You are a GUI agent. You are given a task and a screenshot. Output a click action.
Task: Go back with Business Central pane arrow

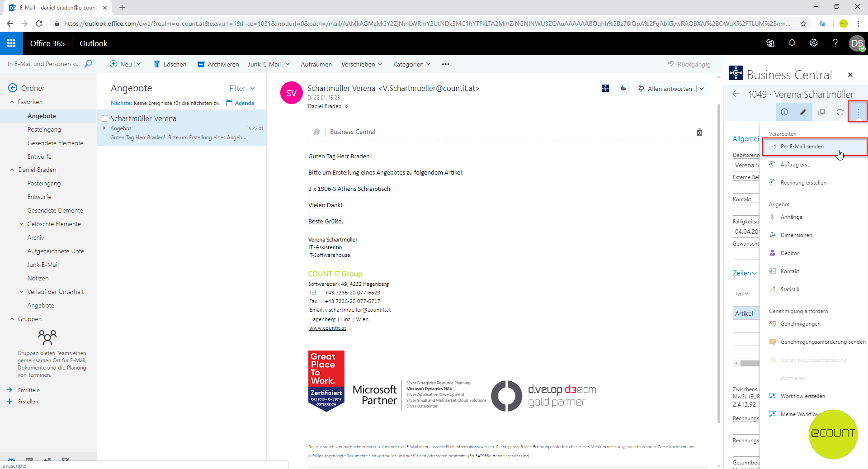[736, 94]
